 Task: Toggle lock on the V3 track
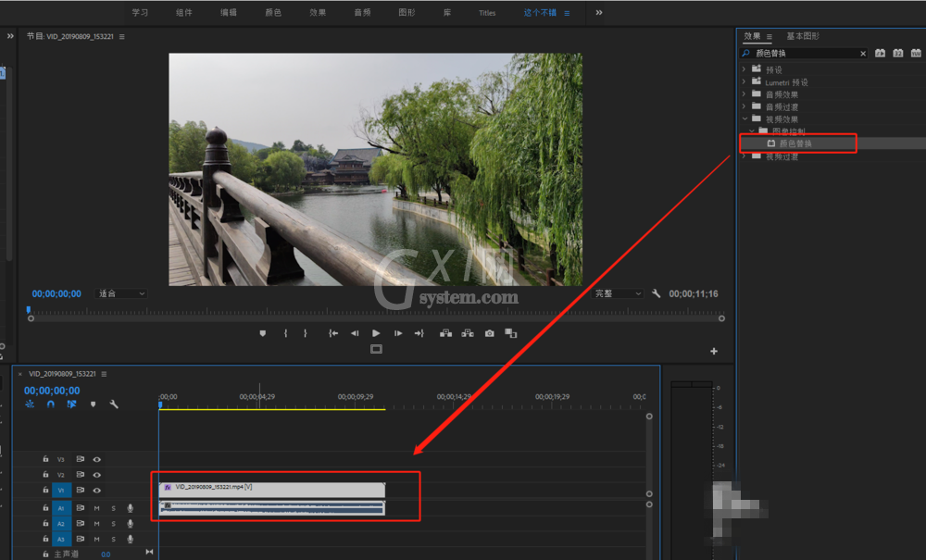coord(45,459)
